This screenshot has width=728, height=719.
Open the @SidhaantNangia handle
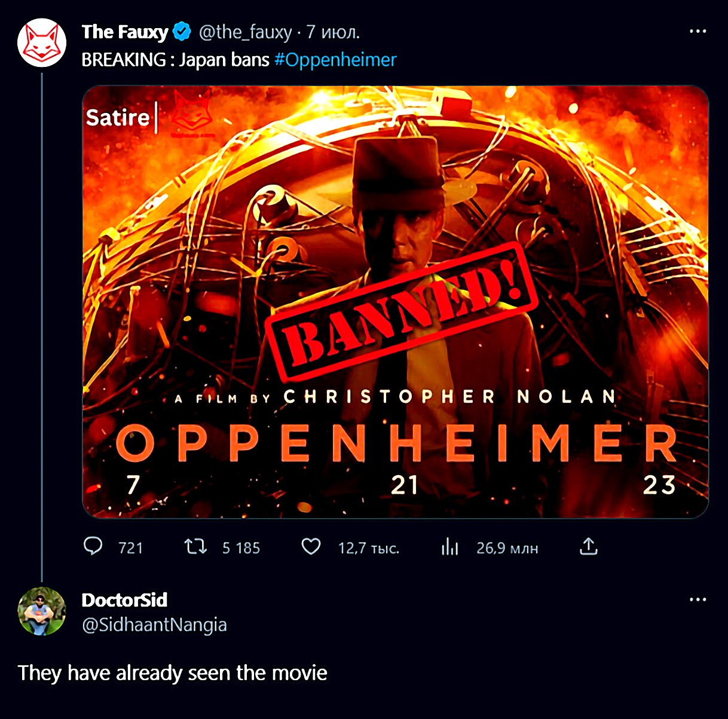(154, 625)
